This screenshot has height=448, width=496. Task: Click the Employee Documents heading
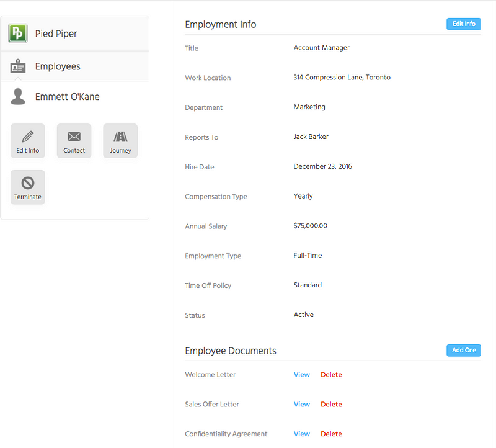click(231, 351)
